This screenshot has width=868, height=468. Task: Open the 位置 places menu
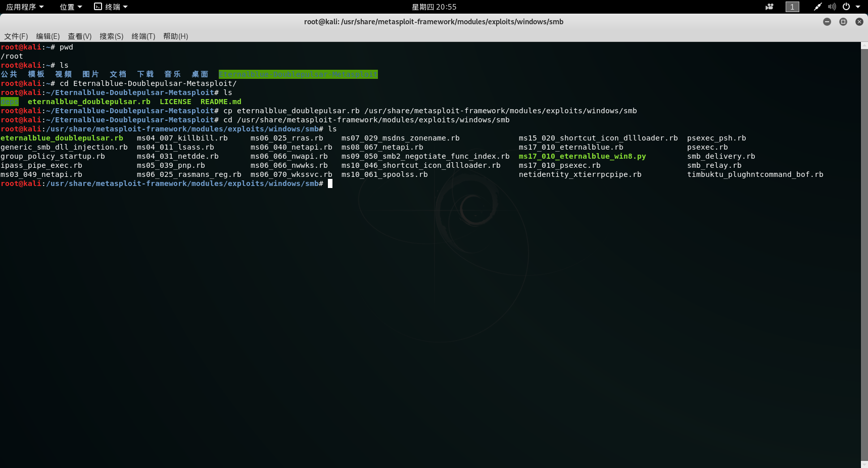71,7
